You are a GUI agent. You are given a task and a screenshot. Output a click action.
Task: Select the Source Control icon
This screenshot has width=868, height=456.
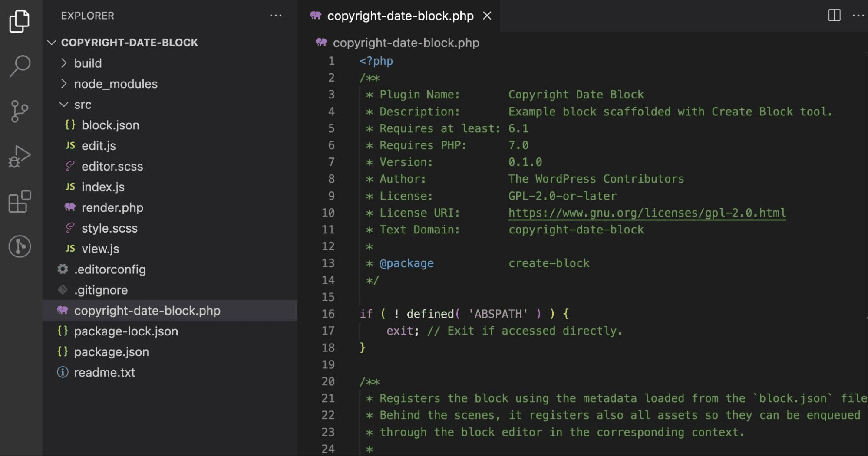click(20, 111)
